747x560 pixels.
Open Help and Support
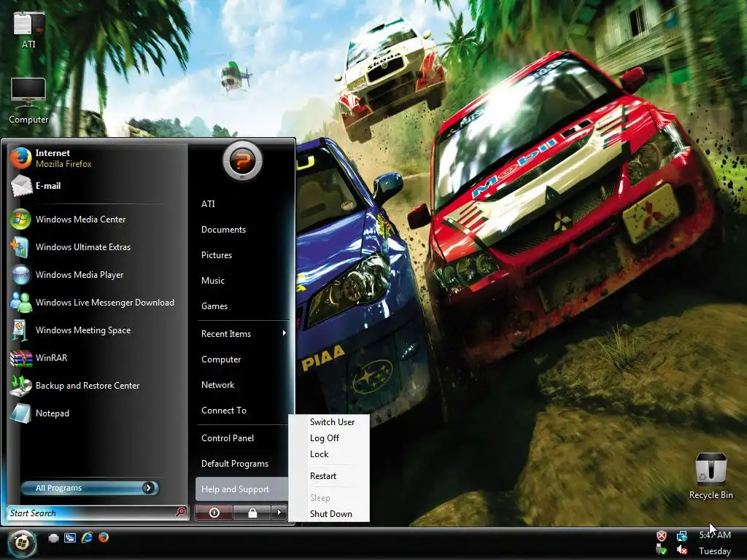241,489
